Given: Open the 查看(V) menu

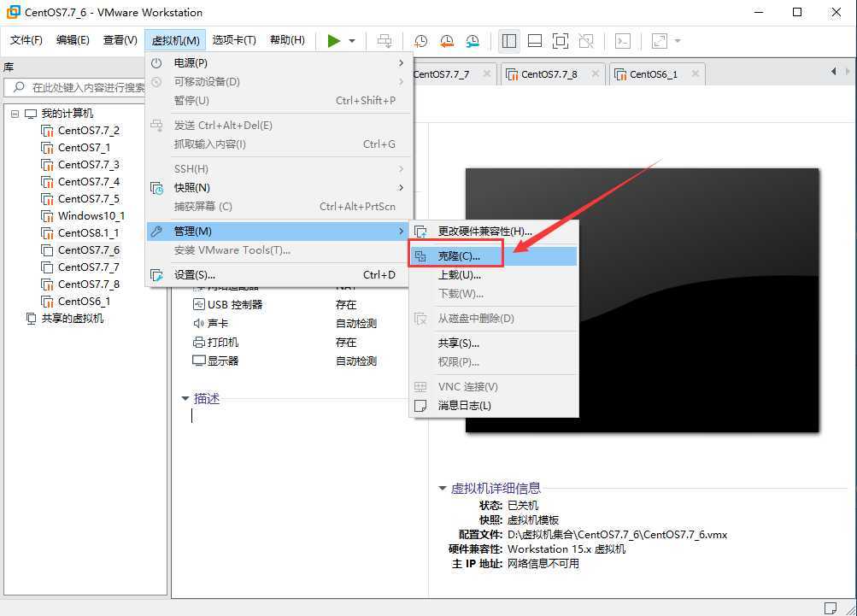Looking at the screenshot, I should 120,40.
